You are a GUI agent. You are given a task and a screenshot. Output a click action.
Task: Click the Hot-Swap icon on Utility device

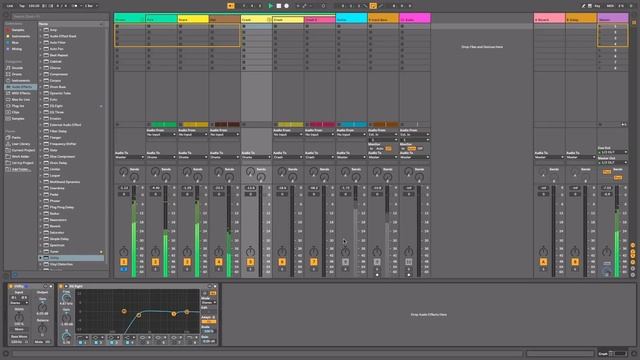coord(46,286)
